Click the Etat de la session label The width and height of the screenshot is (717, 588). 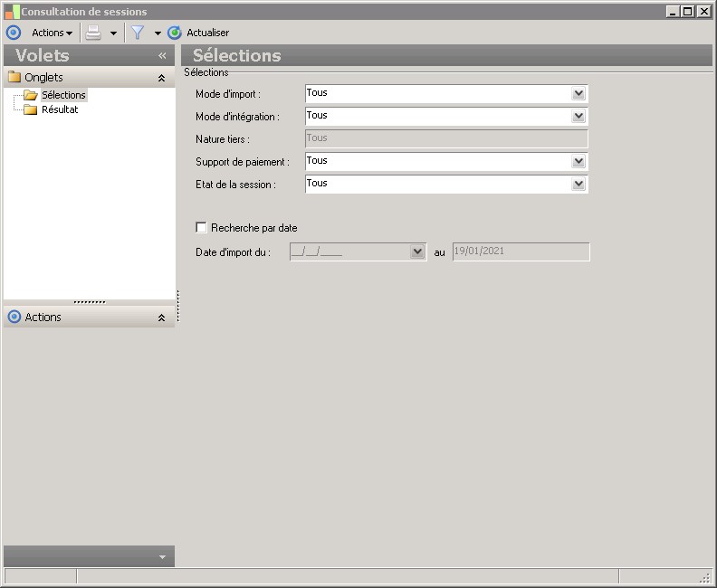pos(235,185)
